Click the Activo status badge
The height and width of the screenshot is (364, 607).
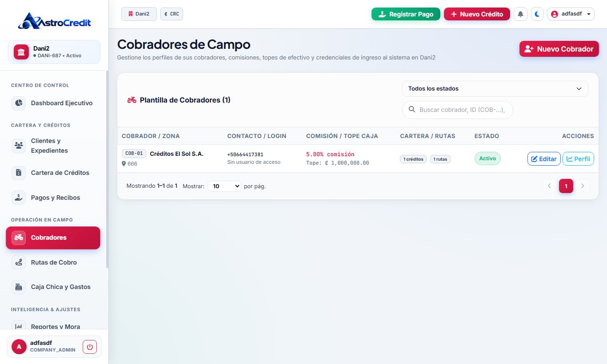(x=487, y=158)
